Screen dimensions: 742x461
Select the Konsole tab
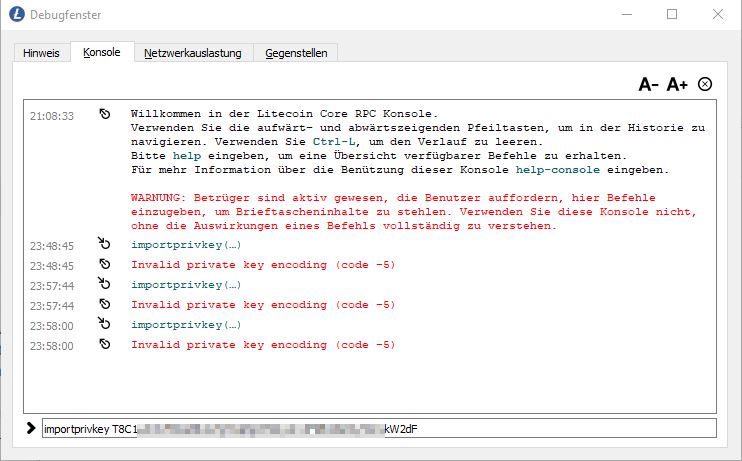102,52
